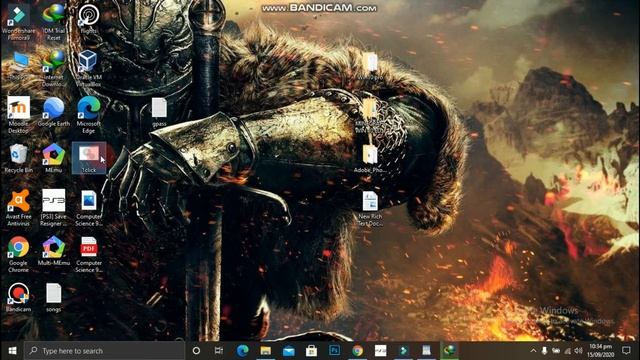Image resolution: width=640 pixels, height=360 pixels.
Task: Open the Windows Start menu
Action: coord(12,351)
